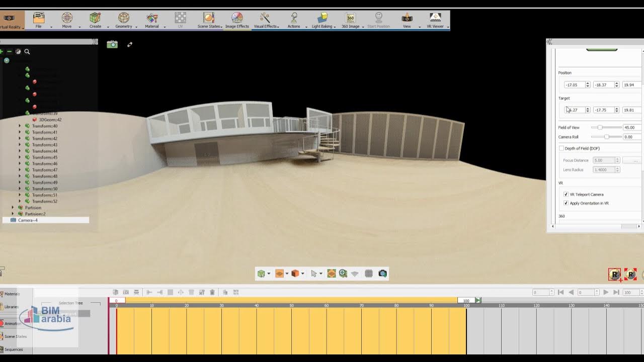Viewport: 644px width, 362px height.
Task: Increase the Position X stepper
Action: pos(588,83)
